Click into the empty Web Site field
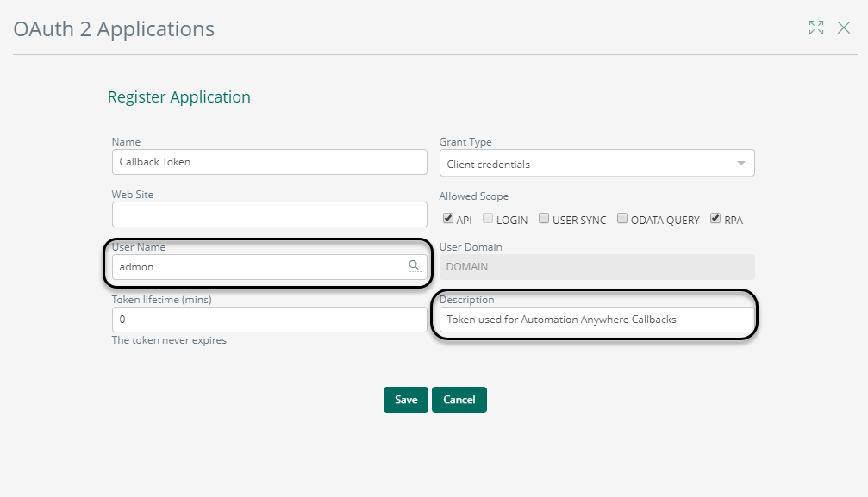The width and height of the screenshot is (868, 497). 270,214
